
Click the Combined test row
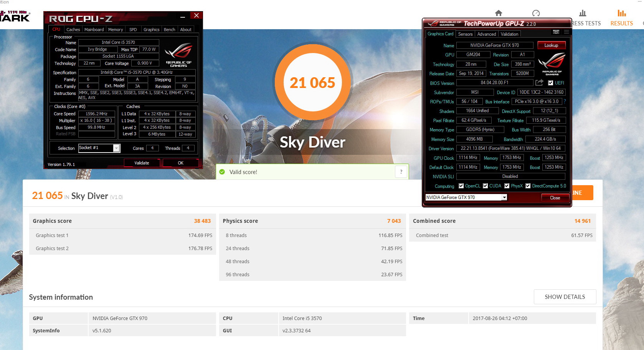pyautogui.click(x=503, y=235)
